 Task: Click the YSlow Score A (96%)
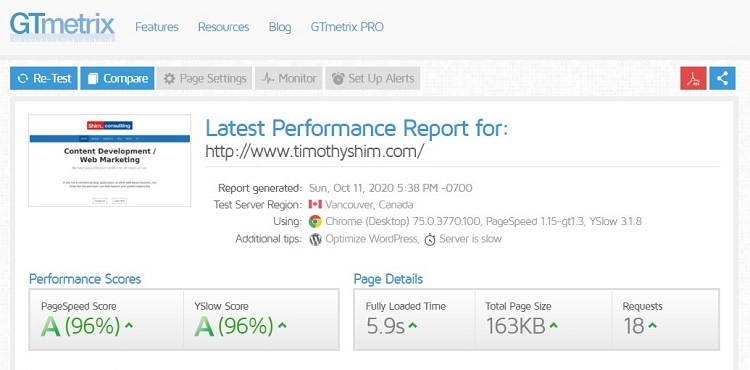[x=233, y=326]
